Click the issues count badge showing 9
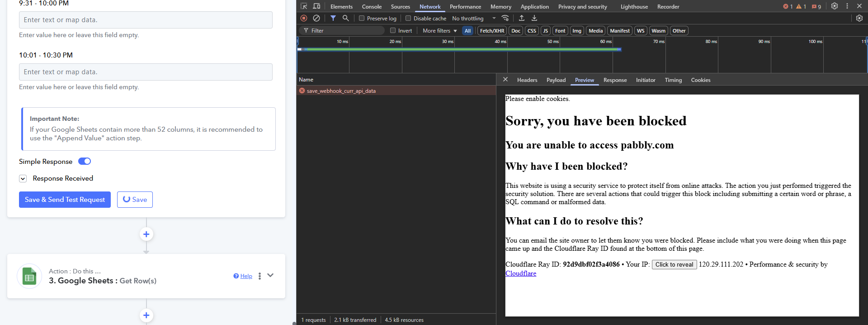 (816, 6)
